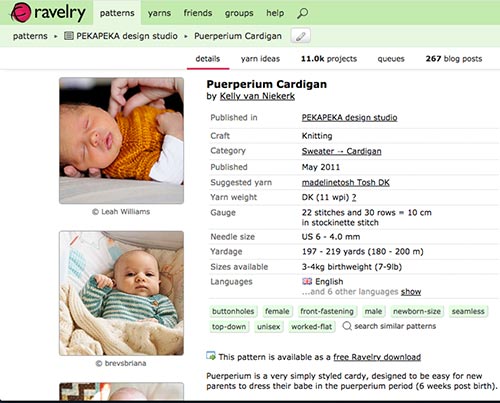
Task: Switch to the yarn ideas tab
Action: [x=260, y=59]
